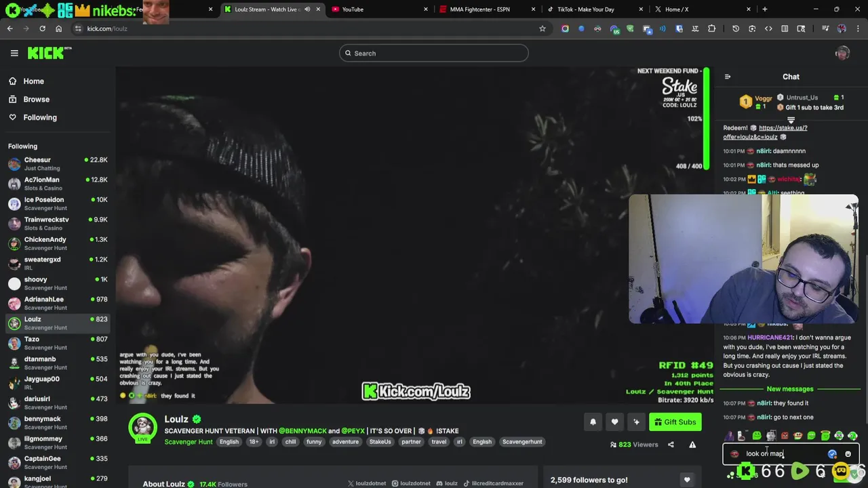Open the Scavenger Hunt category link under Loulz
868x488 pixels.
point(189,442)
